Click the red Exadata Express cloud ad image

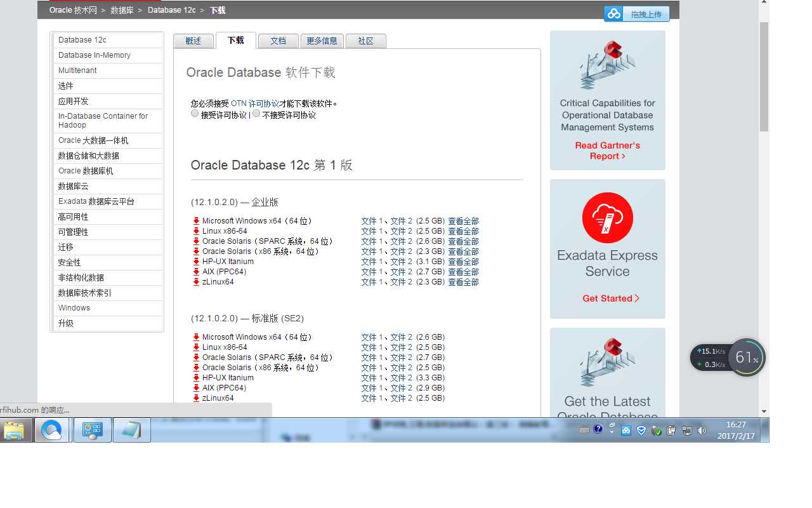[608, 218]
